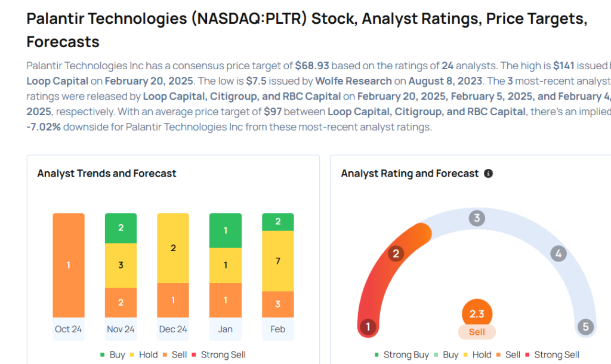Viewport: 611px width, 364px height.
Task: Click gauge marker number 2
Action: click(395, 254)
